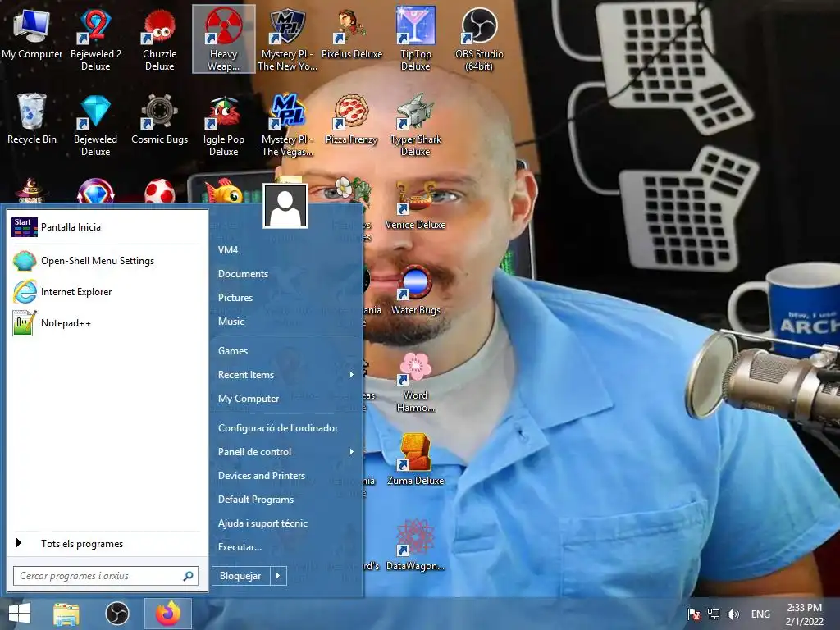Open My Computer in Start menu

(285, 399)
